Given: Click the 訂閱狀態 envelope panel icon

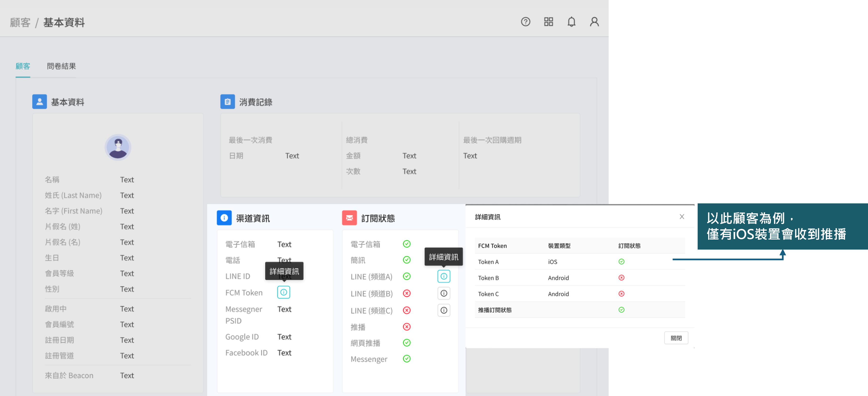Looking at the screenshot, I should coord(349,218).
